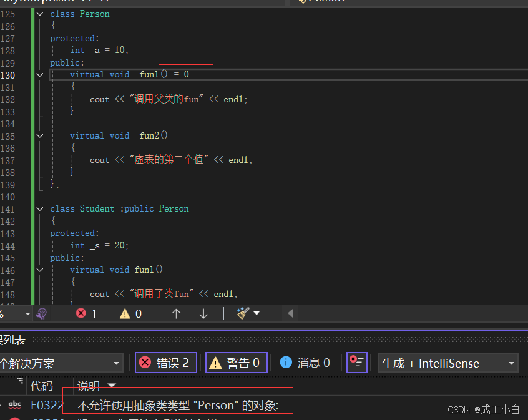Screen dimensions: 528x420
Task: Click the editor warning count icon
Action: [x=125, y=314]
